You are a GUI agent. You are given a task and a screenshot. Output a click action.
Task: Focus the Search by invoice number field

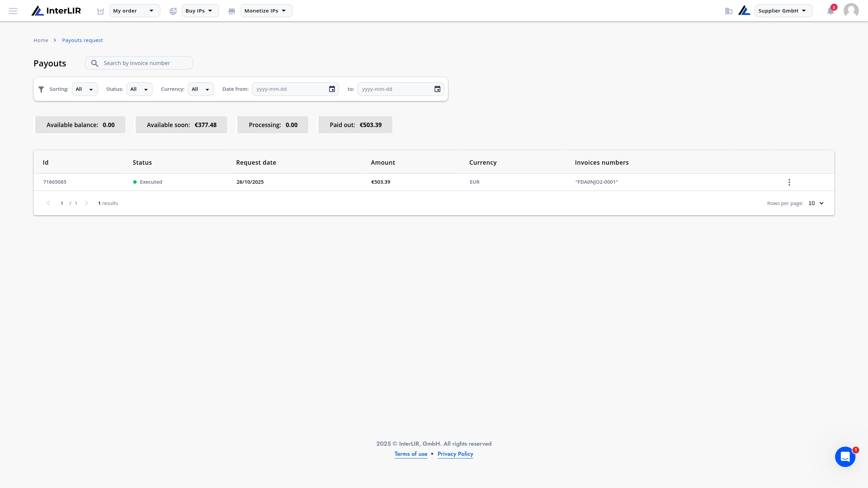pyautogui.click(x=139, y=63)
